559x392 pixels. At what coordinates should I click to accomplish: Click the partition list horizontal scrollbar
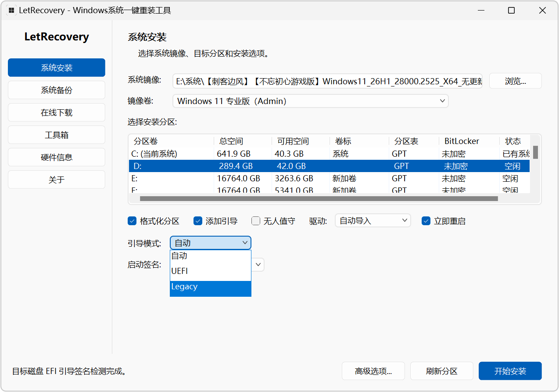click(319, 199)
